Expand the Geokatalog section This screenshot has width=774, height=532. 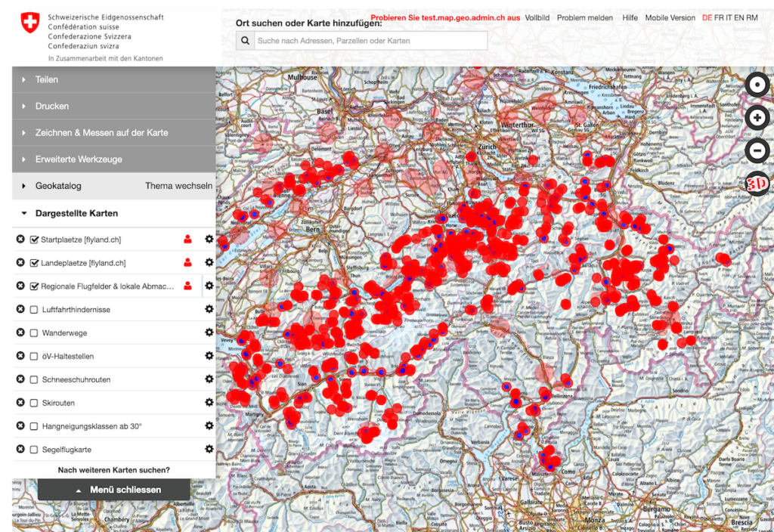tap(58, 186)
